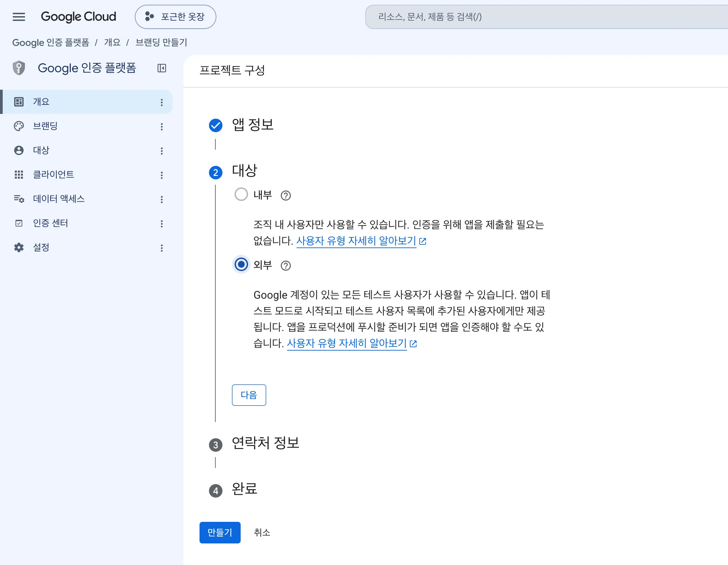The width and height of the screenshot is (728, 565).
Task: Open the 인증 센터 row three-dot menu
Action: click(162, 224)
